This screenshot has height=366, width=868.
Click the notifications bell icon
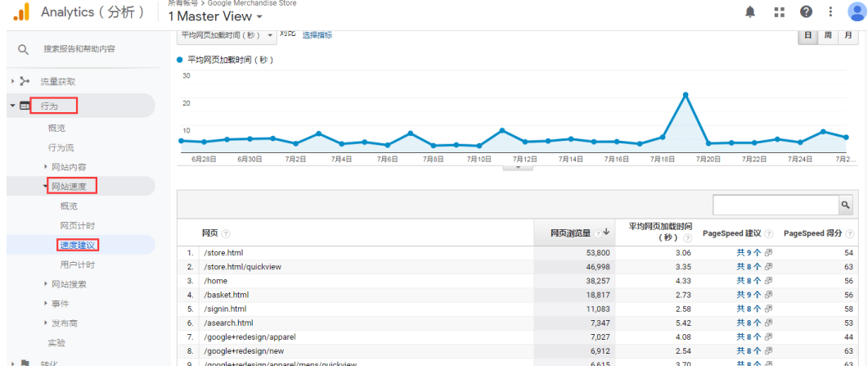point(749,12)
